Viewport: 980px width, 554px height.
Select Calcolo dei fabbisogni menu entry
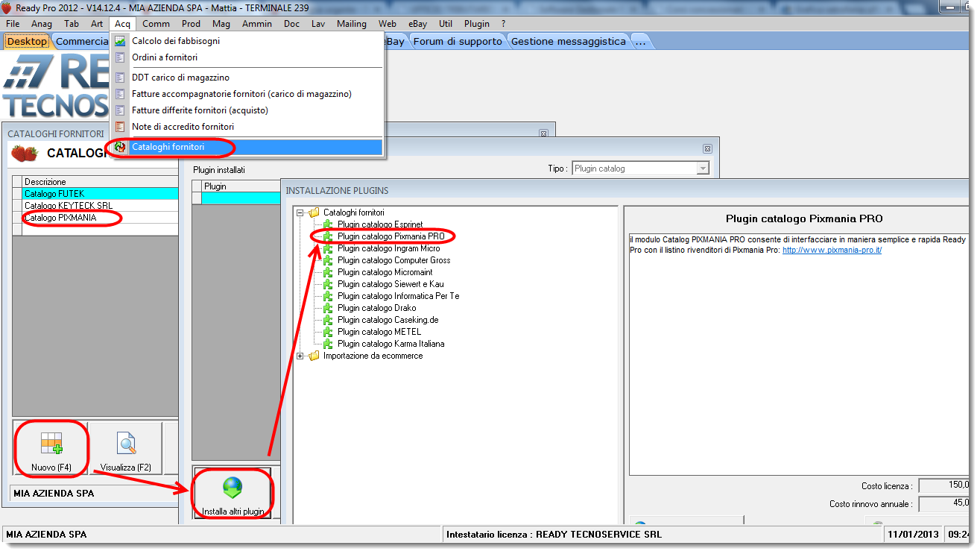click(x=247, y=41)
